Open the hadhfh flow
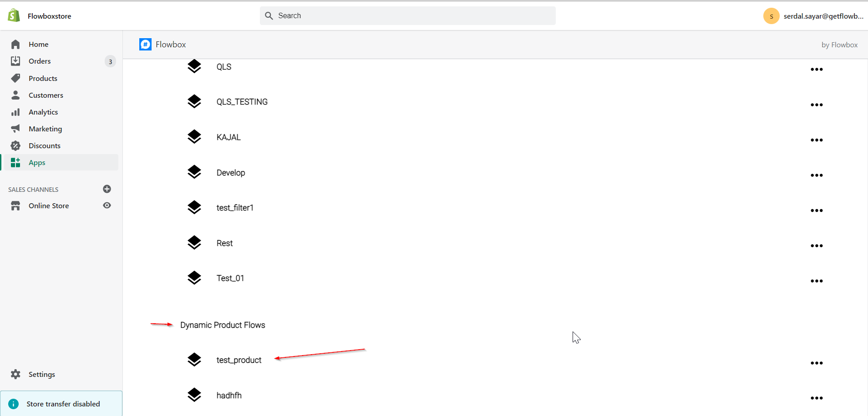 pyautogui.click(x=229, y=396)
